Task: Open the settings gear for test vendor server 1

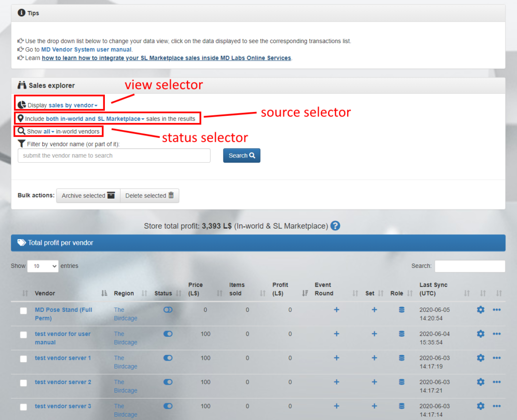Action: [x=480, y=358]
